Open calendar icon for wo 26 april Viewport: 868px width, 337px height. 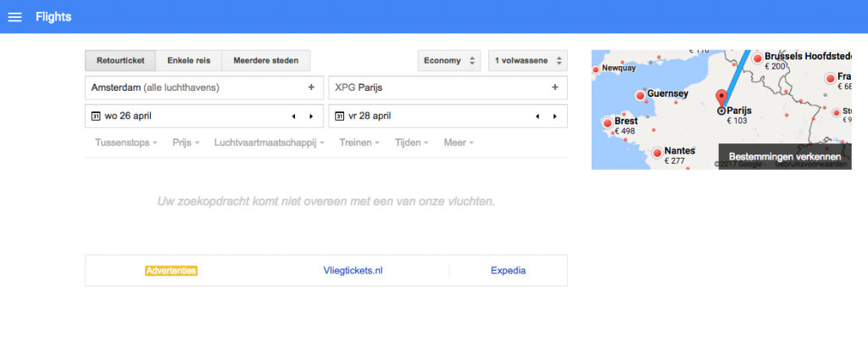point(96,115)
